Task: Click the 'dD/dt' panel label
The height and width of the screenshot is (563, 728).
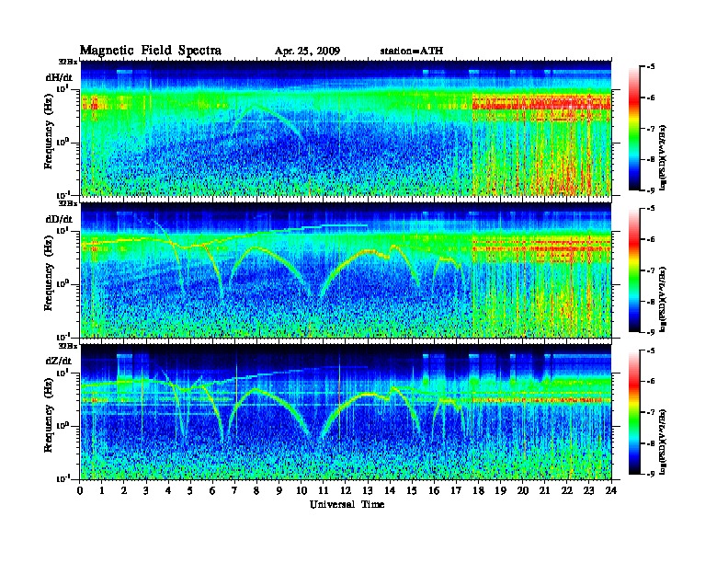Action: 59,219
